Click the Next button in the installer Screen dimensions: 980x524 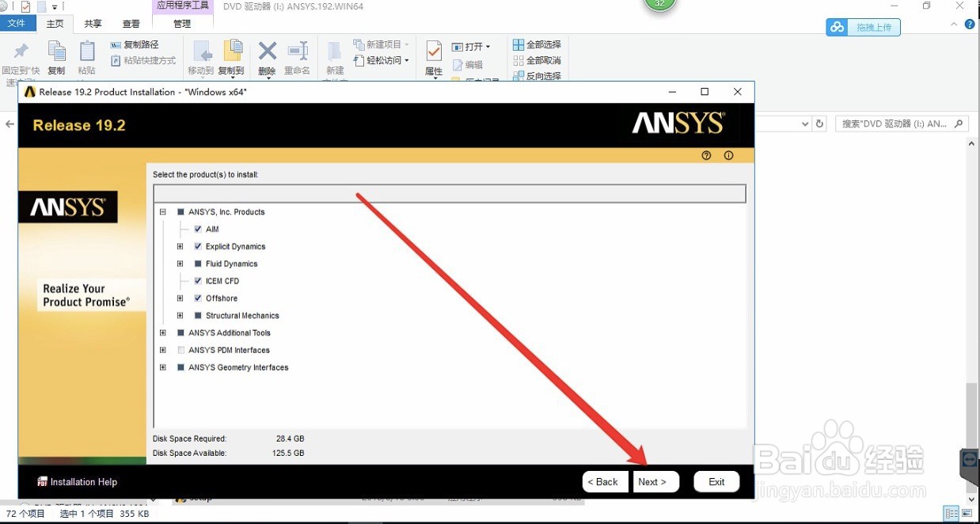[655, 482]
